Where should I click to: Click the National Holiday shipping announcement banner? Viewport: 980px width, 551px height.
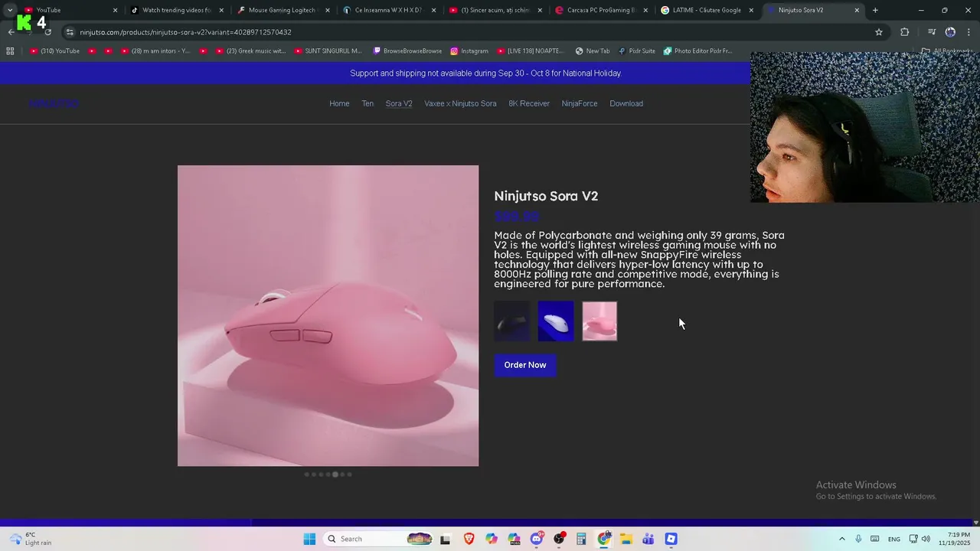(x=485, y=73)
